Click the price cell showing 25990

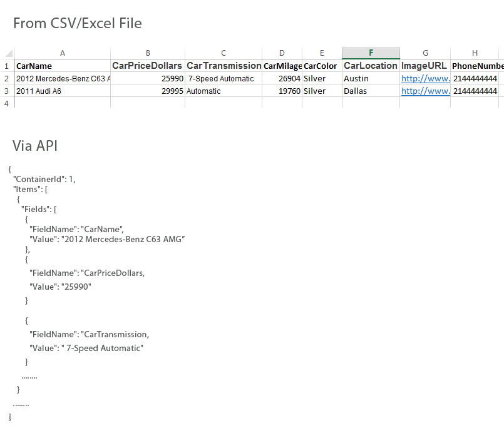[148, 78]
